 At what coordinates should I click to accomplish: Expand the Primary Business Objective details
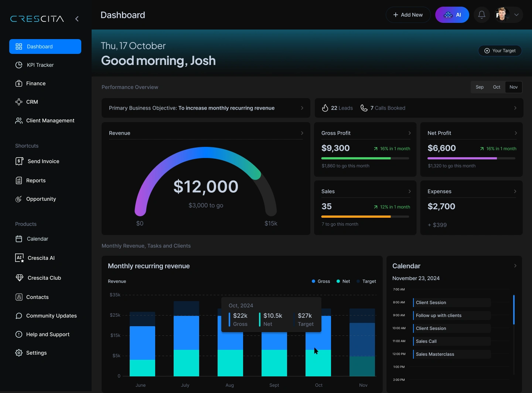(302, 108)
